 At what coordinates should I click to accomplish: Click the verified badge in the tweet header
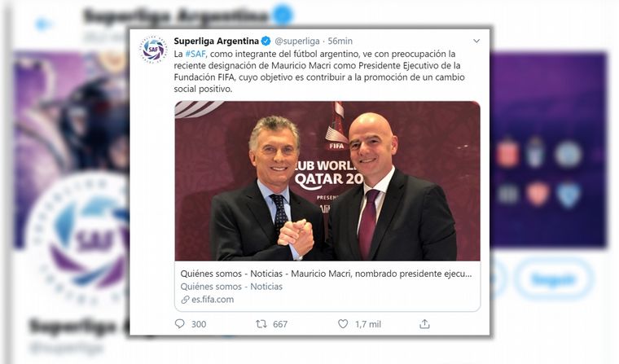(266, 41)
